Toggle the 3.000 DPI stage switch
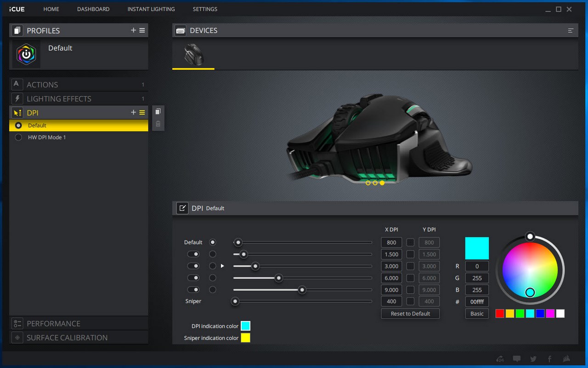The height and width of the screenshot is (368, 588). [x=193, y=266]
